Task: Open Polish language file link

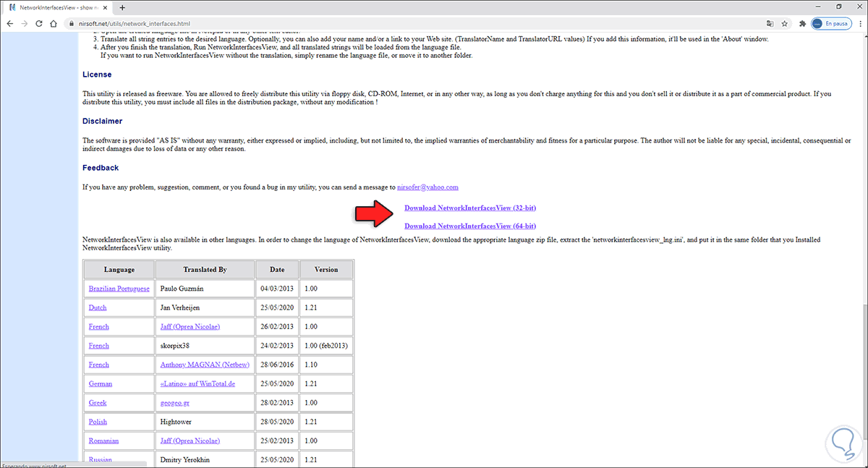Action: point(98,422)
